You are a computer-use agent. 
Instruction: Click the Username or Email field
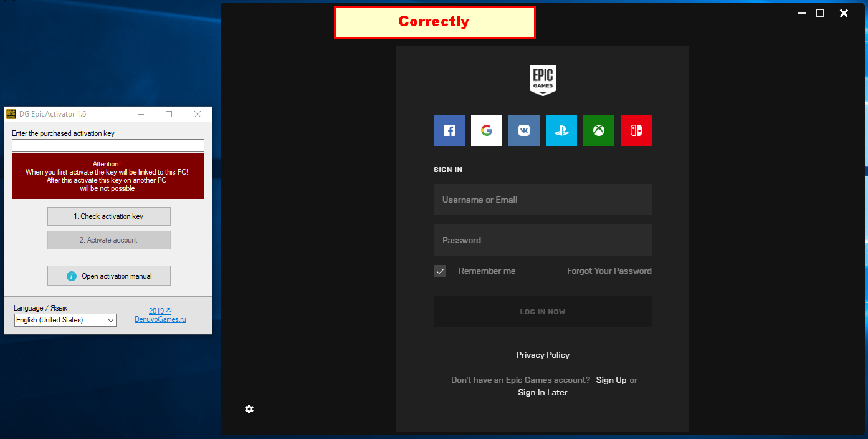tap(543, 200)
